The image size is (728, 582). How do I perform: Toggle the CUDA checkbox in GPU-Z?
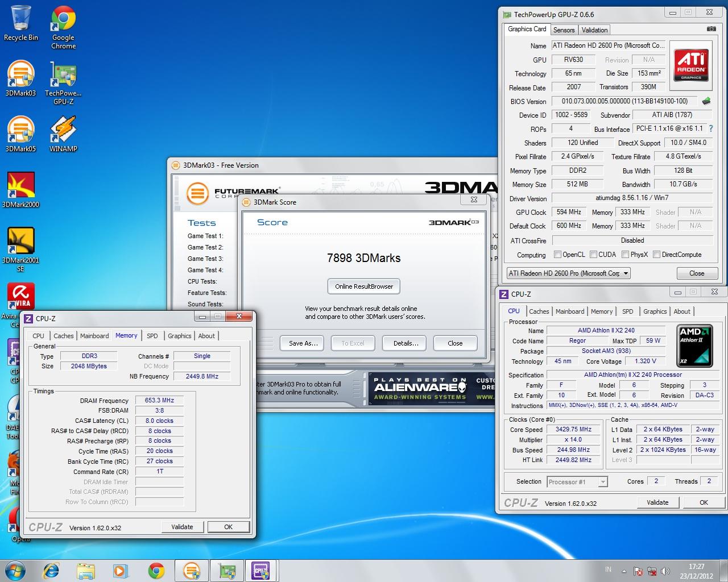[x=593, y=255]
